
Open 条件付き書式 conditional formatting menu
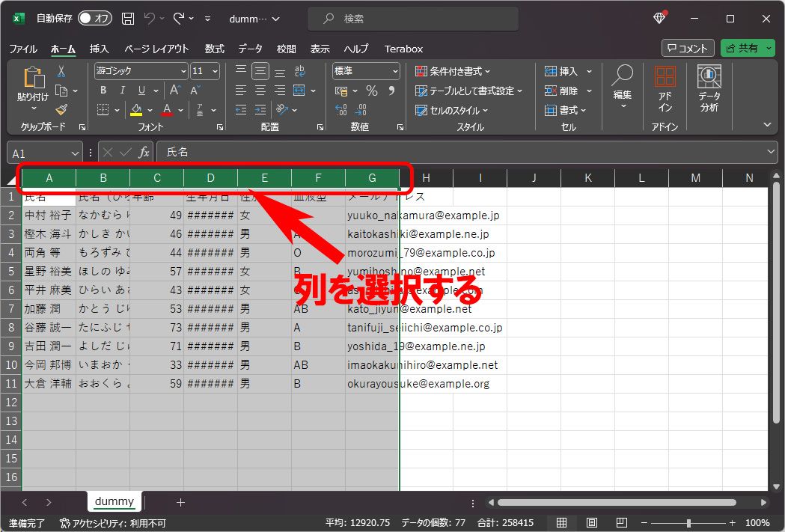pyautogui.click(x=453, y=71)
